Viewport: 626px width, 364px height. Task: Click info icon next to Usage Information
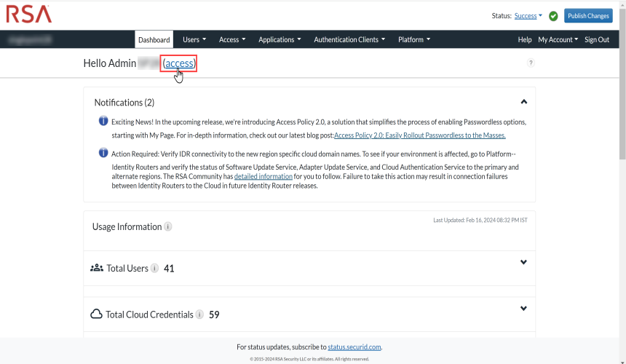(168, 226)
